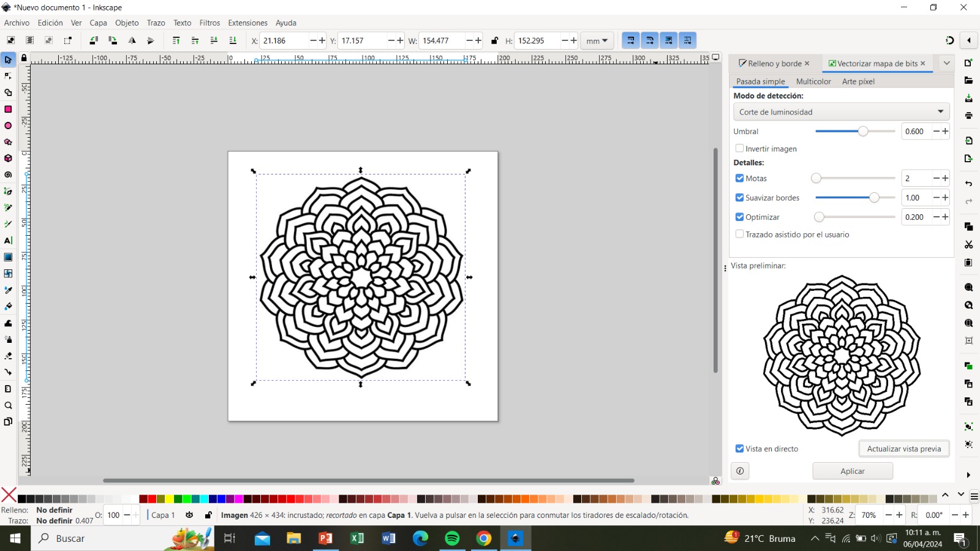The image size is (980, 551).
Task: Open the mm units dropdown
Action: (597, 41)
